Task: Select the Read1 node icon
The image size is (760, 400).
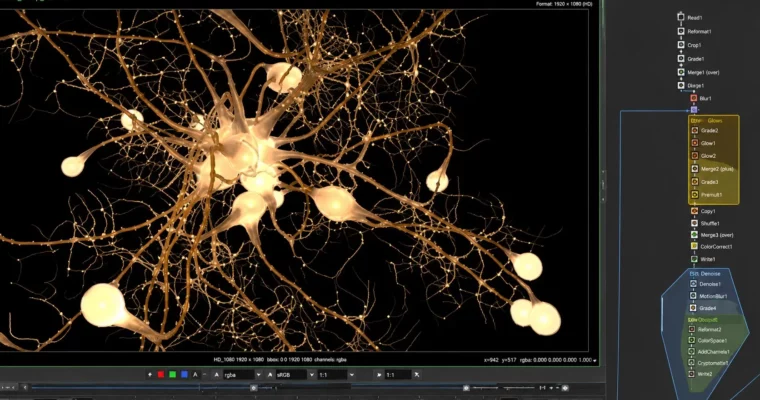Action: coord(681,17)
